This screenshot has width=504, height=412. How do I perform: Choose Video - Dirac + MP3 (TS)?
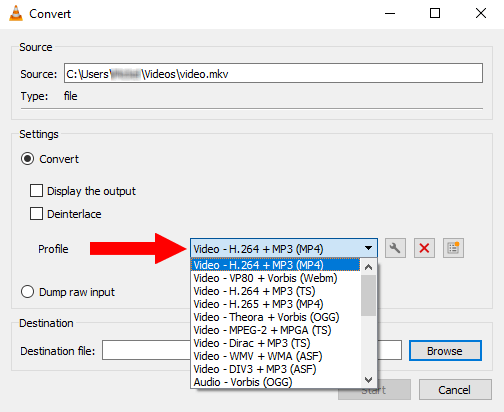click(x=276, y=343)
